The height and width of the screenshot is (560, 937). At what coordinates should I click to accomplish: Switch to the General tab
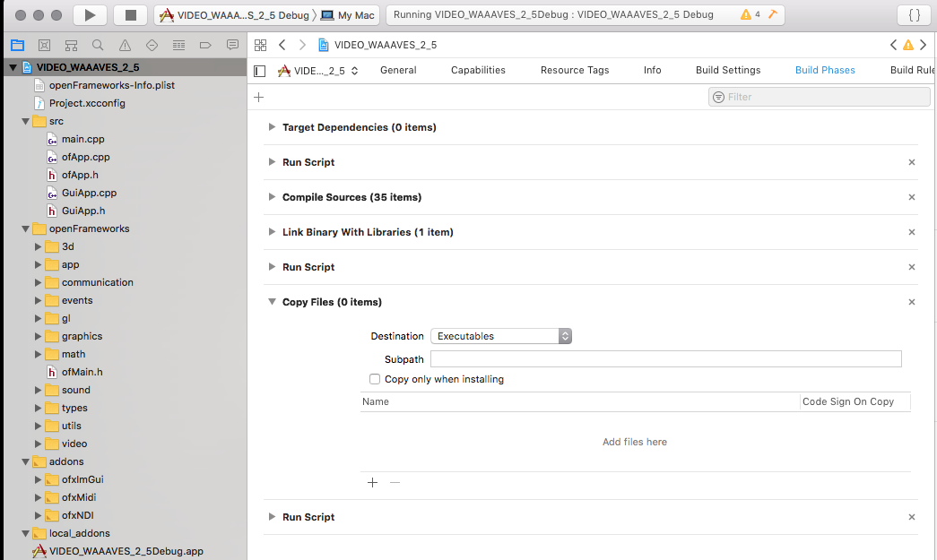coord(398,71)
